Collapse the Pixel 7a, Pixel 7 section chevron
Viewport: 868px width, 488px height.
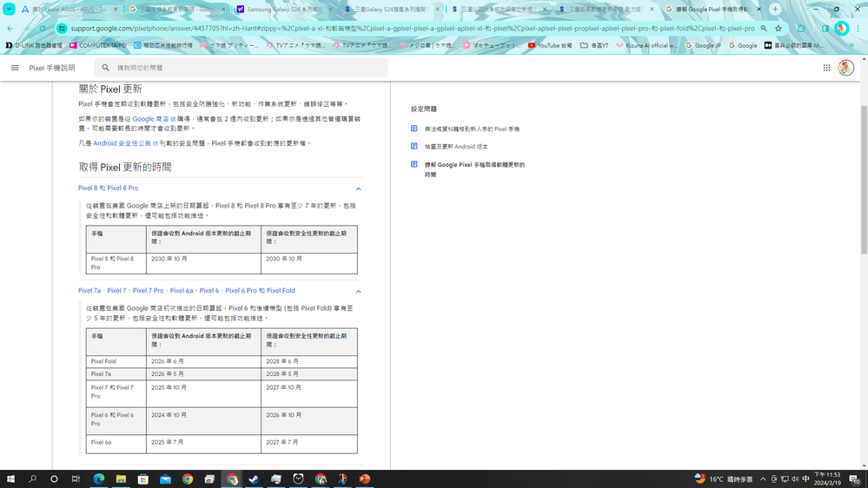point(358,291)
